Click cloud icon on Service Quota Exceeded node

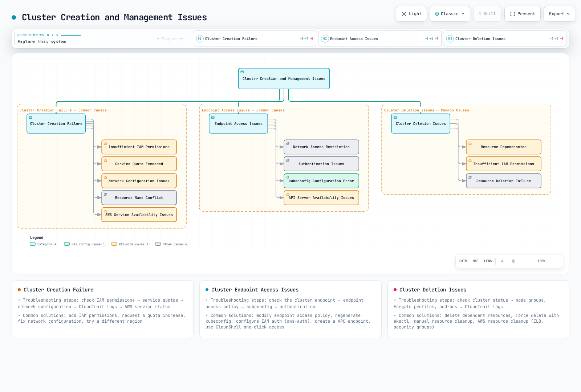(105, 160)
